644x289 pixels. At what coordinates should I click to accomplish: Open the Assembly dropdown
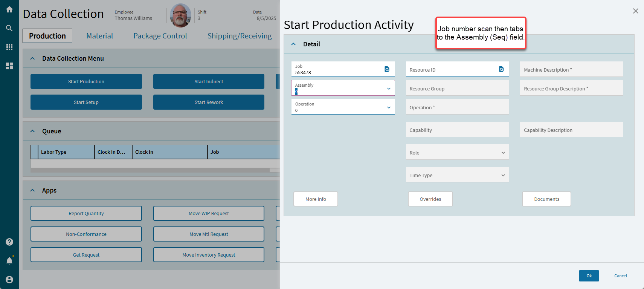[389, 89]
